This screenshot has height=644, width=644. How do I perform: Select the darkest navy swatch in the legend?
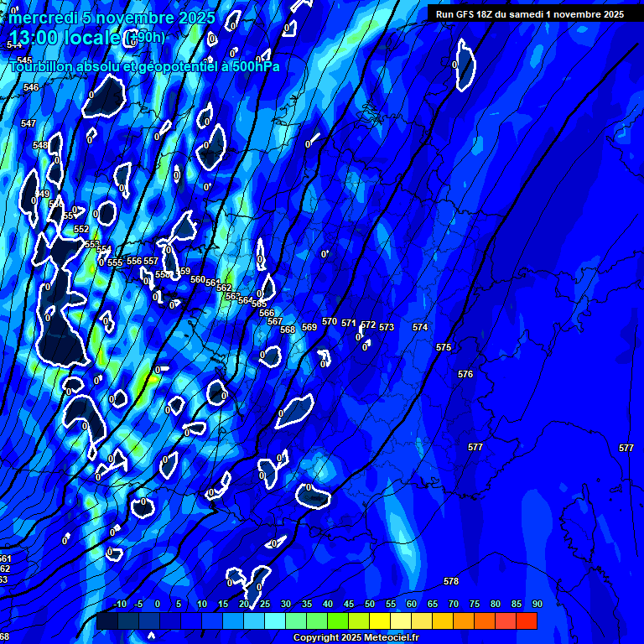click(x=107, y=621)
